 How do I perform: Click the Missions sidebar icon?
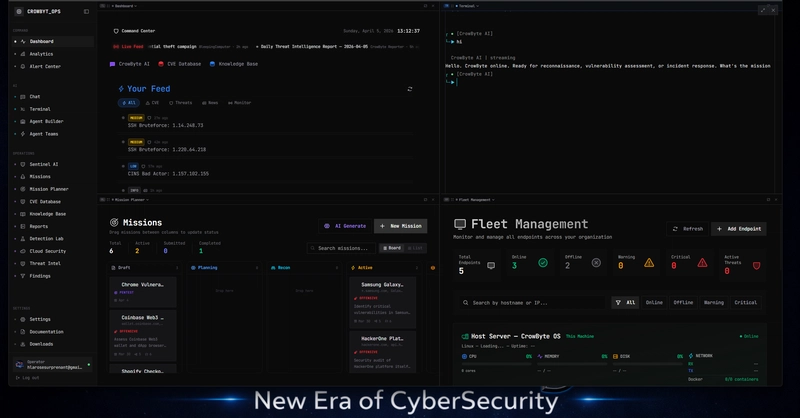coord(22,177)
